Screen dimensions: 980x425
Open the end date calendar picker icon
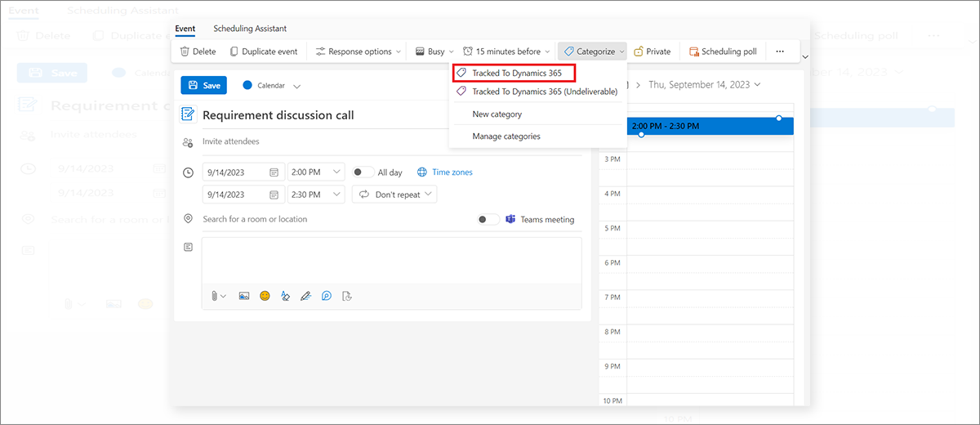(274, 195)
